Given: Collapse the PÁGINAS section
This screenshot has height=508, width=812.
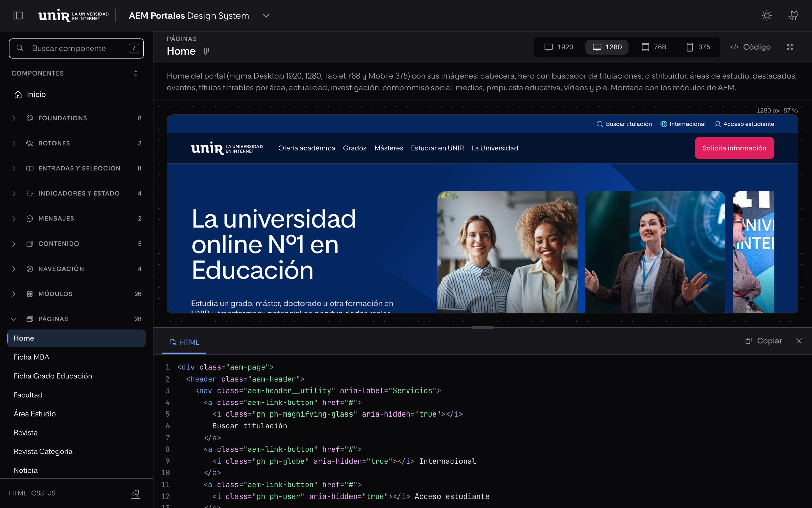Looking at the screenshot, I should 76,319.
